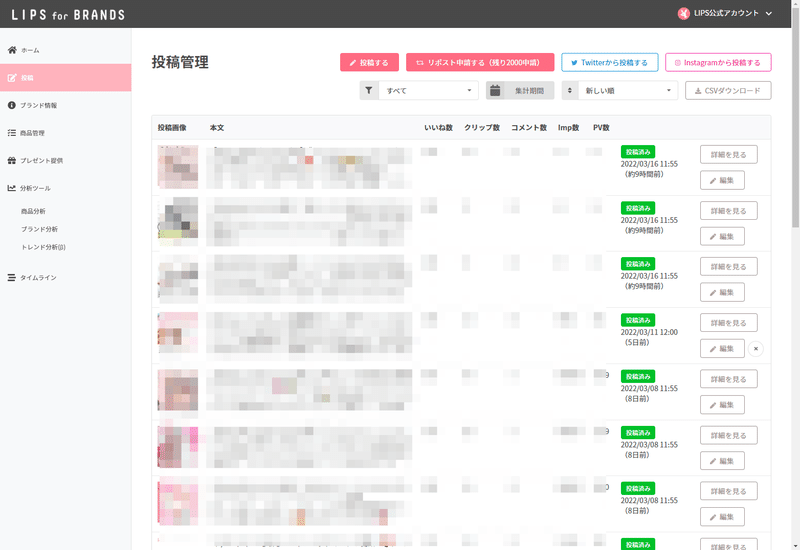The width and height of the screenshot is (800, 550).
Task: Open 商品管理 in the sidebar
Action: [x=65, y=133]
